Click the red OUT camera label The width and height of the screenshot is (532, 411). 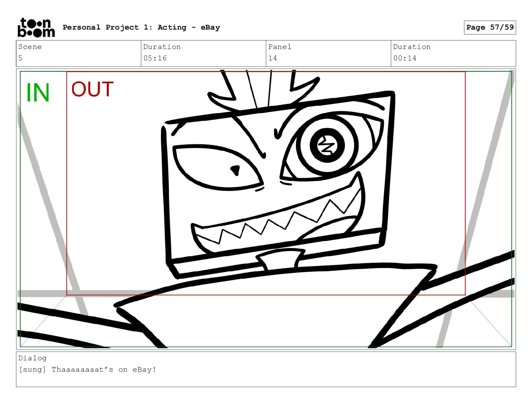[x=93, y=89]
